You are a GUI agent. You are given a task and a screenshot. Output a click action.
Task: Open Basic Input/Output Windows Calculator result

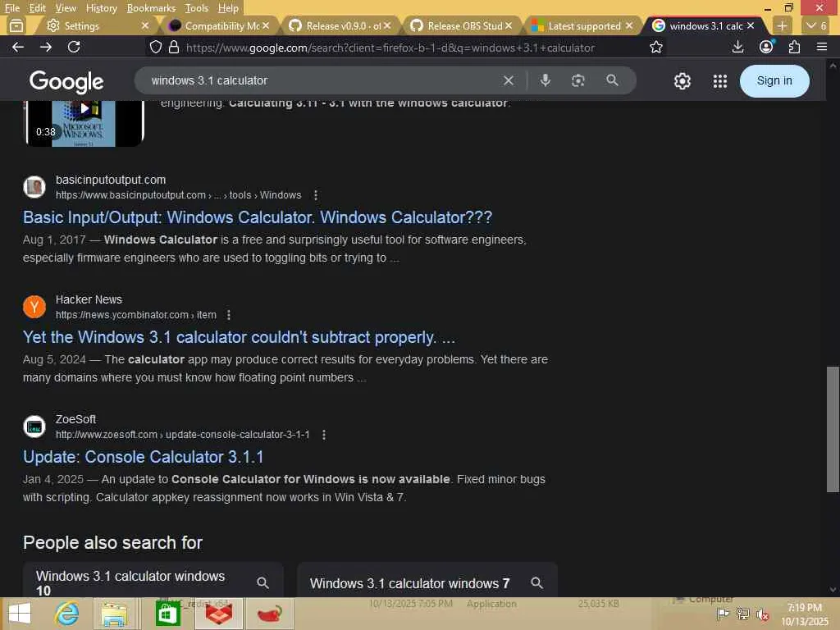(257, 217)
